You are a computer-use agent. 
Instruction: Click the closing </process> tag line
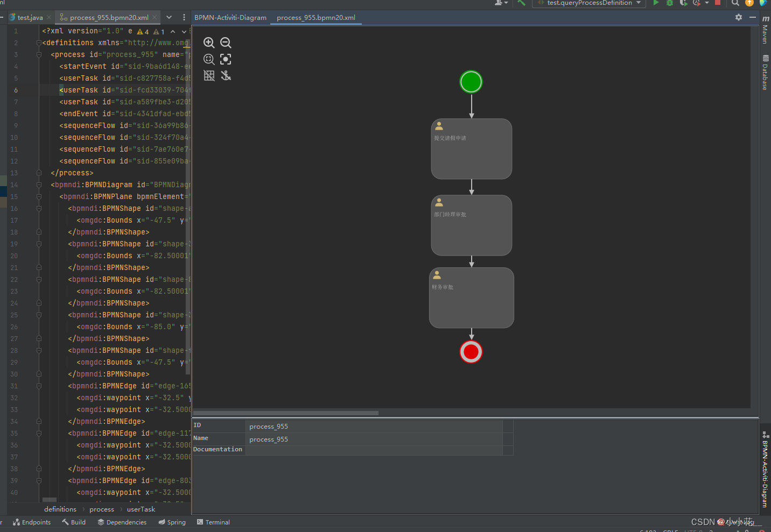tap(72, 173)
